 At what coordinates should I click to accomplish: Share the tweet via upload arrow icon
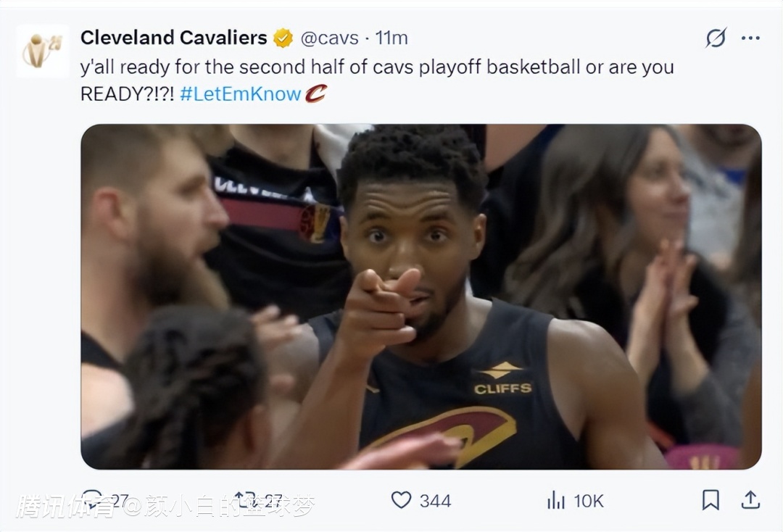750,500
